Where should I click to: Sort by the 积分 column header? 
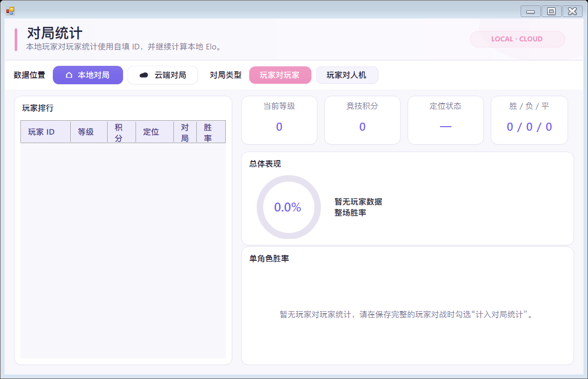(x=122, y=132)
